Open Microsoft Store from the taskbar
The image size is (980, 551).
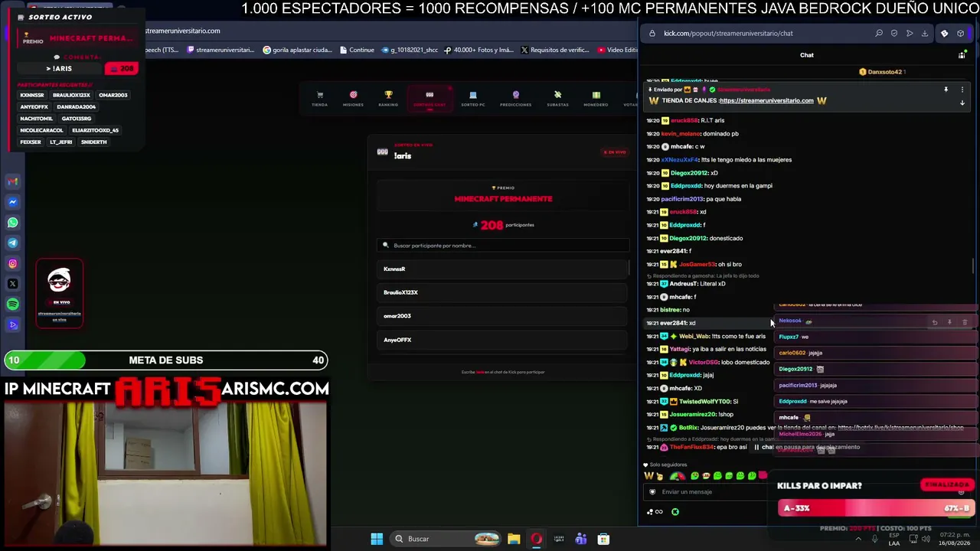click(x=603, y=539)
